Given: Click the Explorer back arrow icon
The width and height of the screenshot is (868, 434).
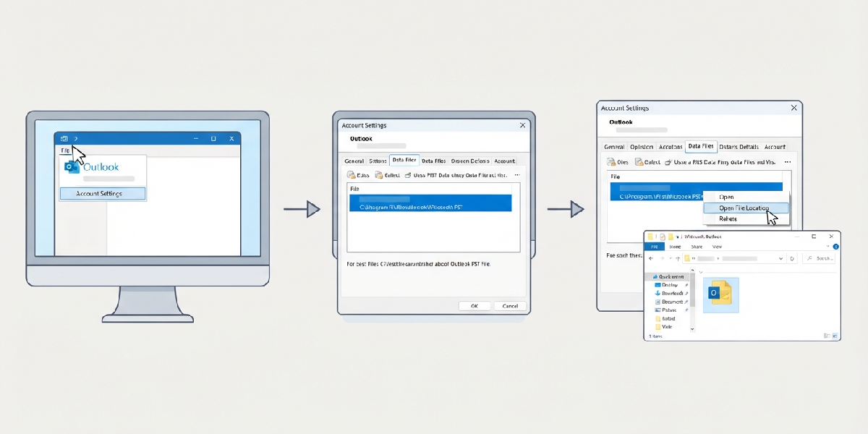Looking at the screenshot, I should click(651, 258).
